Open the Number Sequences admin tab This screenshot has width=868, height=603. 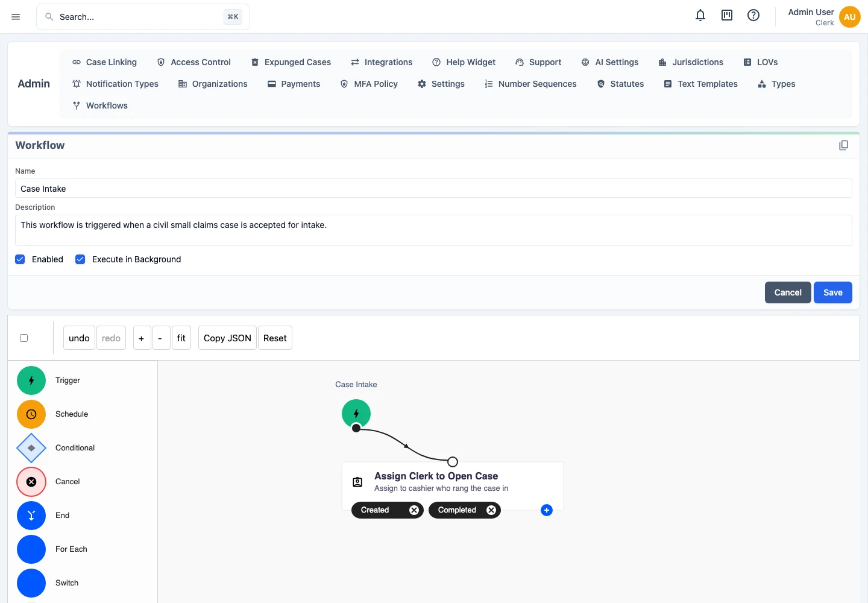(x=530, y=84)
